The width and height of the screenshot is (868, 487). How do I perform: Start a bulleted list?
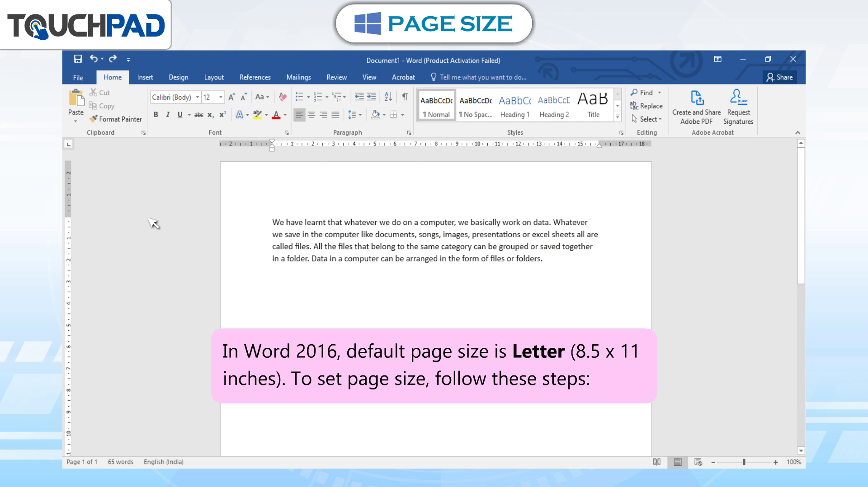point(299,97)
